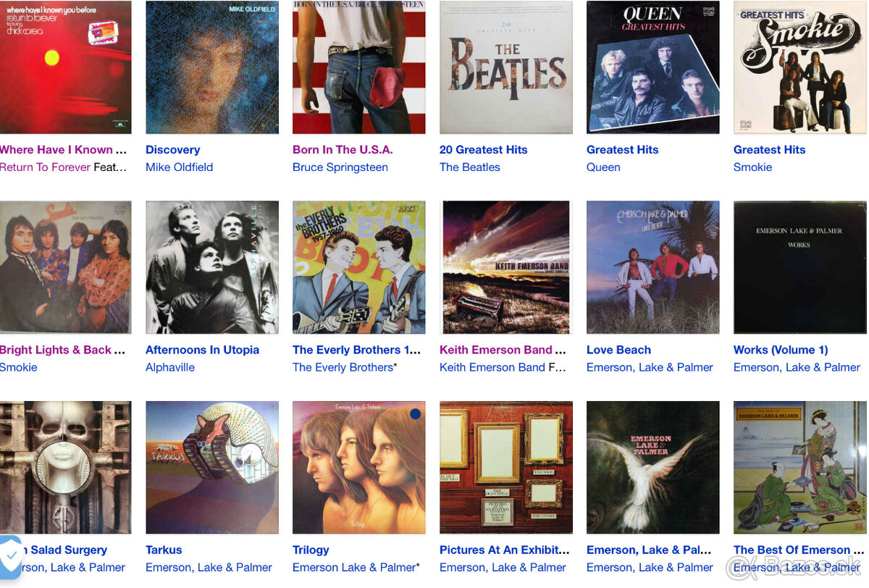Open the Love Beach title link
Screen dimensions: 869x588
click(x=618, y=350)
